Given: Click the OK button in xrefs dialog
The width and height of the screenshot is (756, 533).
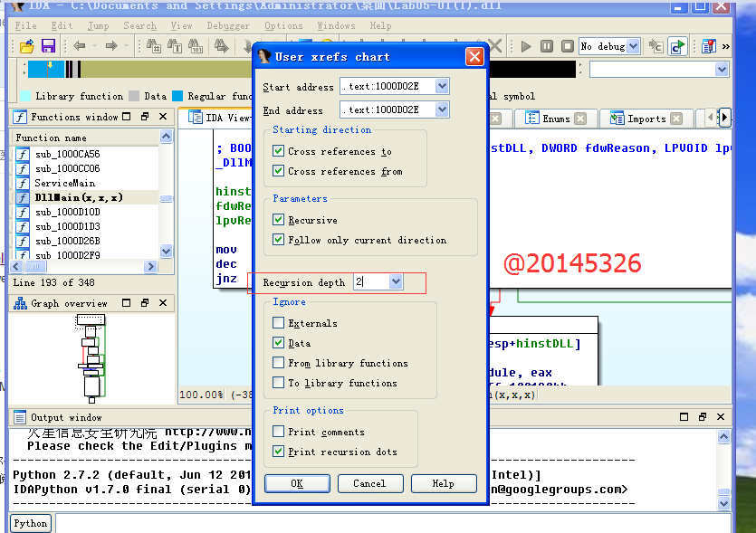Looking at the screenshot, I should (x=297, y=483).
